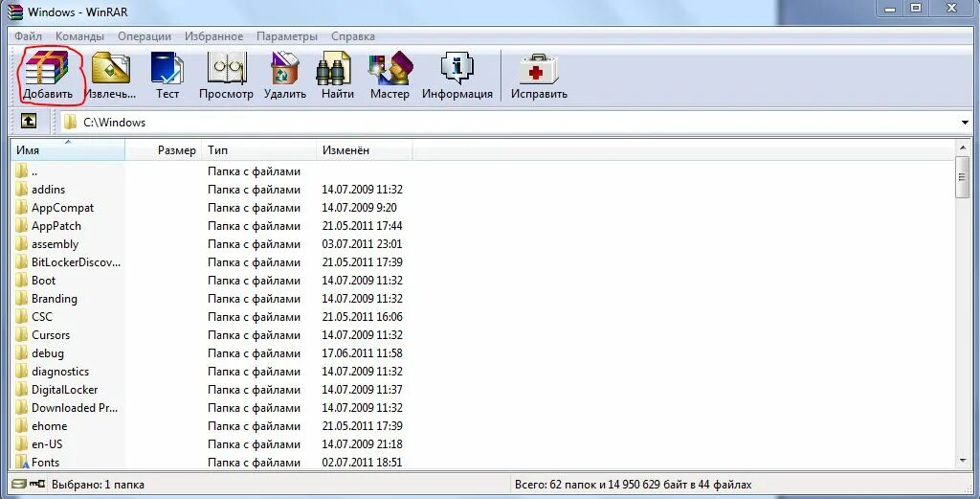Select the addins folder icon
Viewport: 980px width, 499px height.
tap(22, 189)
